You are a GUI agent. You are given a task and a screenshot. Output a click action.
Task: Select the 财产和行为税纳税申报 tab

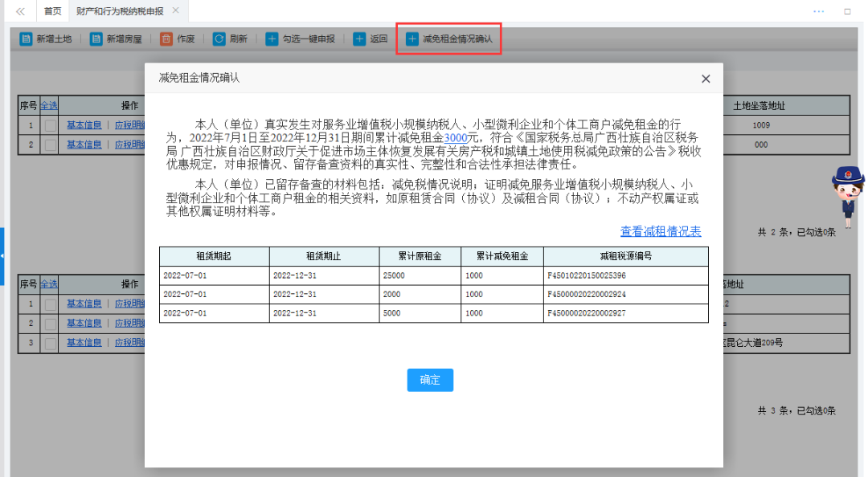coord(119,11)
